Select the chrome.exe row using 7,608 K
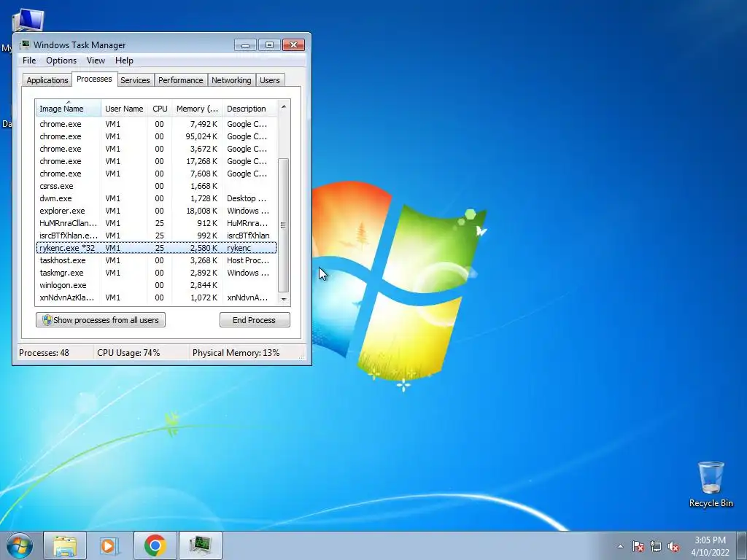The image size is (747, 560). [x=156, y=174]
